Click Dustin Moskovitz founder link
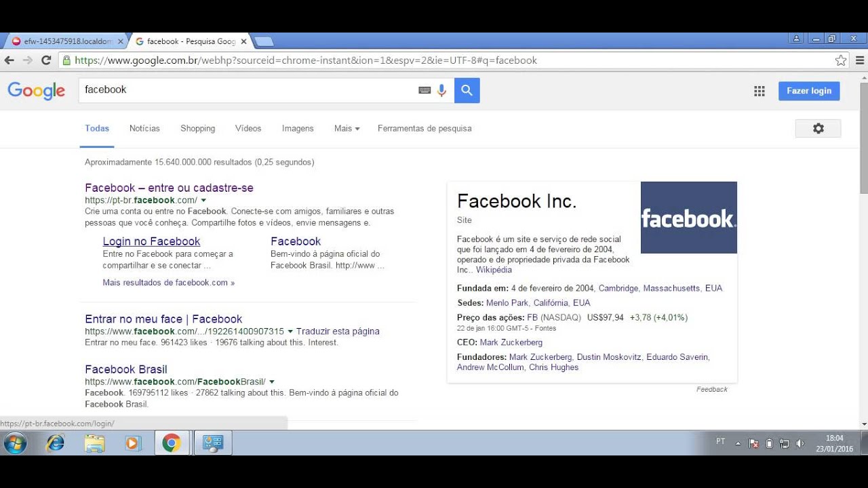Screen dimensions: 868x488 (x=609, y=357)
